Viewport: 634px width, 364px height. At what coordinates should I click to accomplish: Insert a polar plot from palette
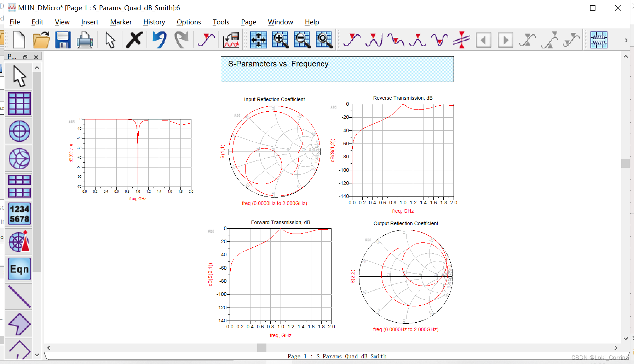[x=19, y=131]
